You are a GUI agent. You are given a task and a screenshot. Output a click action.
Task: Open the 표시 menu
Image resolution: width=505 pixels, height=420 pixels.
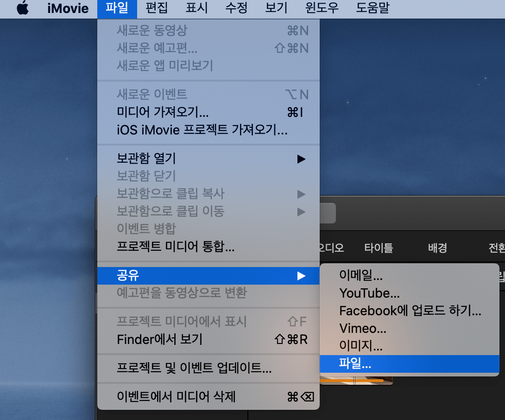pos(196,8)
